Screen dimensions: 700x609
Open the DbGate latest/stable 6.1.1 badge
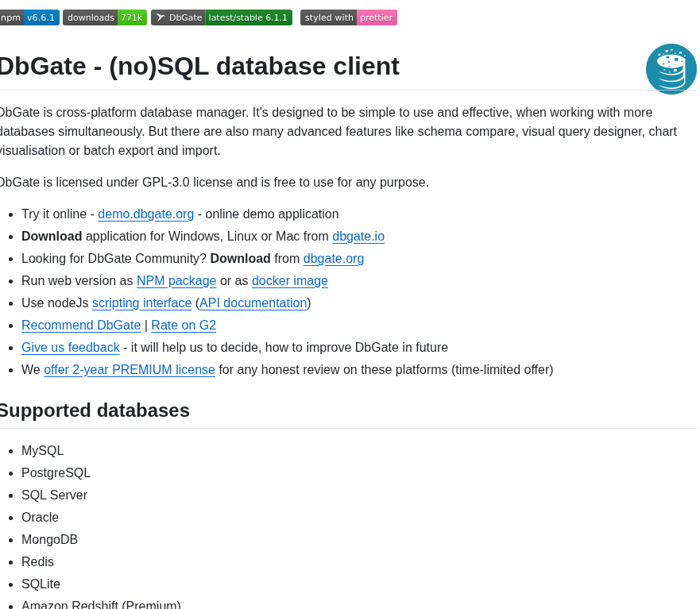[x=222, y=17]
